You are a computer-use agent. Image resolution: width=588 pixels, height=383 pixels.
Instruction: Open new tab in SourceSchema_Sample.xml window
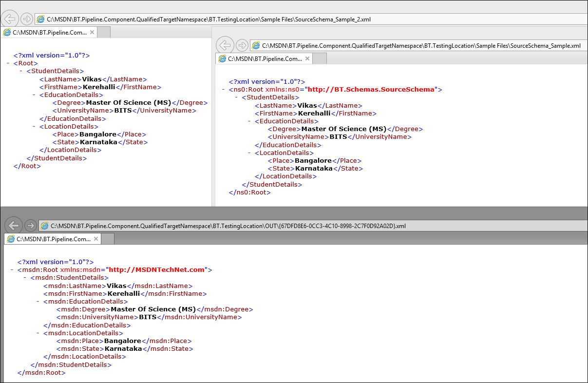coord(320,58)
